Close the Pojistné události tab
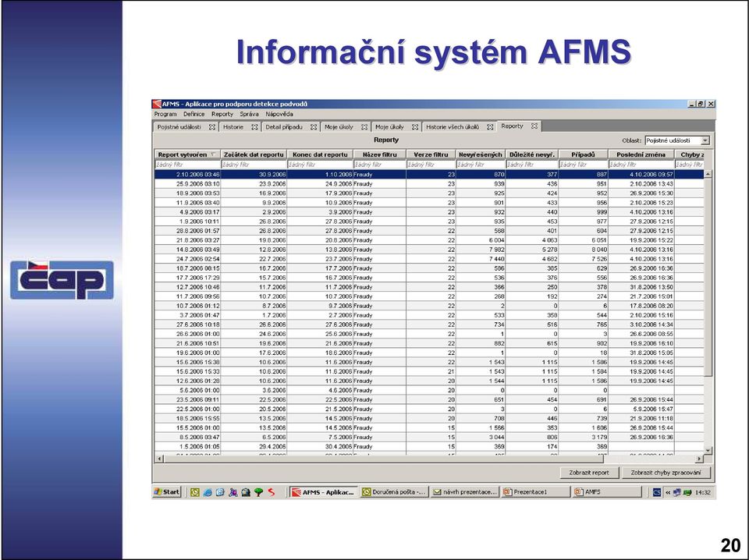The height and width of the screenshot is (560, 749). [212, 127]
